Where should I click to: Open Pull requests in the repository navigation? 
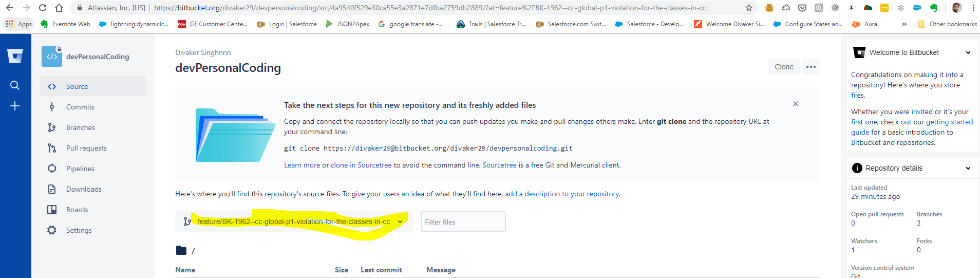93,148
